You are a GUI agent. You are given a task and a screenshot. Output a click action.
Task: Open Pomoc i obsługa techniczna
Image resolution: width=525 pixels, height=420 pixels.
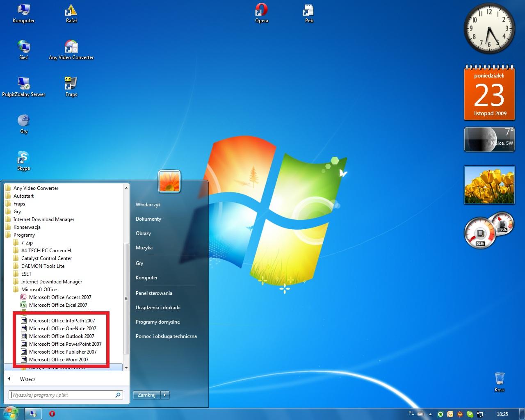coord(166,336)
